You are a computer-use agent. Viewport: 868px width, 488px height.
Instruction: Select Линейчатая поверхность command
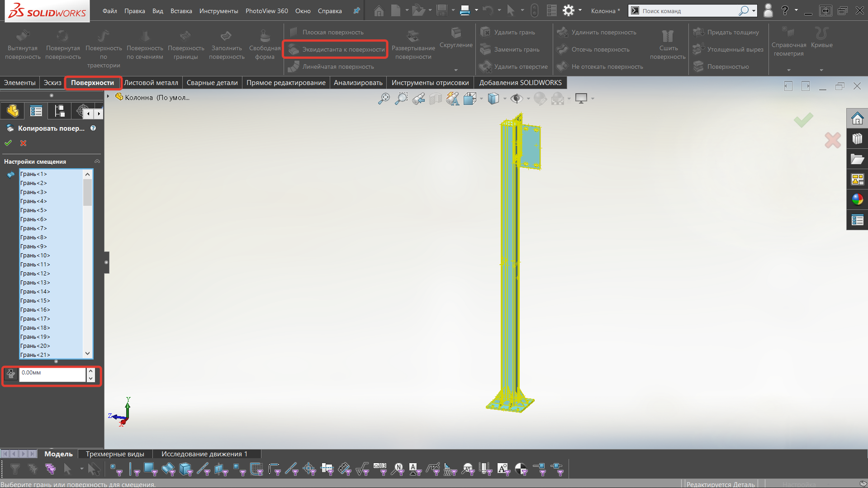[331, 66]
